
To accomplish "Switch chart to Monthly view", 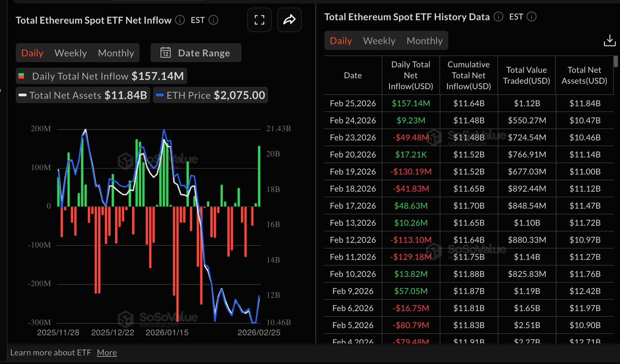I will 116,53.
